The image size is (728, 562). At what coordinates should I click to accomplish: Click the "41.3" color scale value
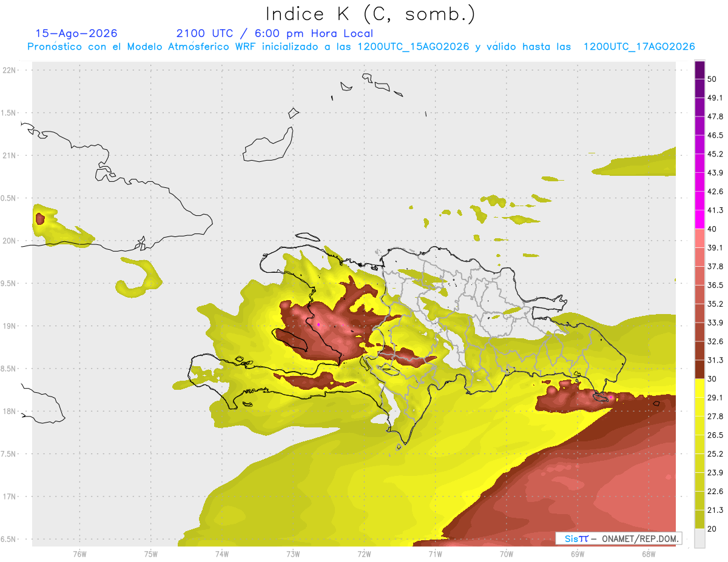(x=715, y=210)
